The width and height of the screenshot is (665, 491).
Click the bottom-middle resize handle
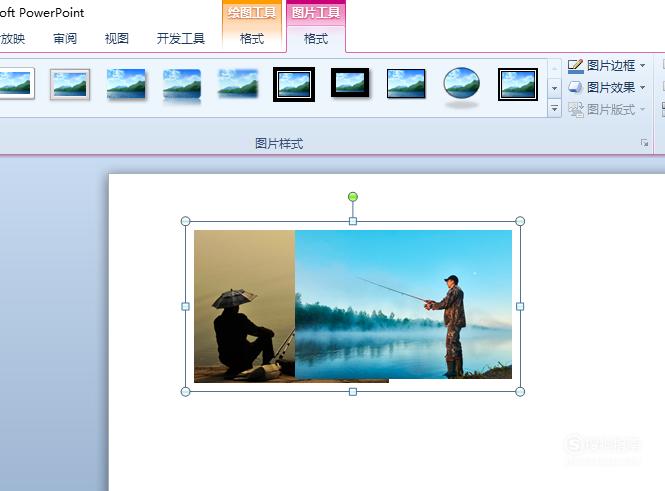tap(352, 391)
